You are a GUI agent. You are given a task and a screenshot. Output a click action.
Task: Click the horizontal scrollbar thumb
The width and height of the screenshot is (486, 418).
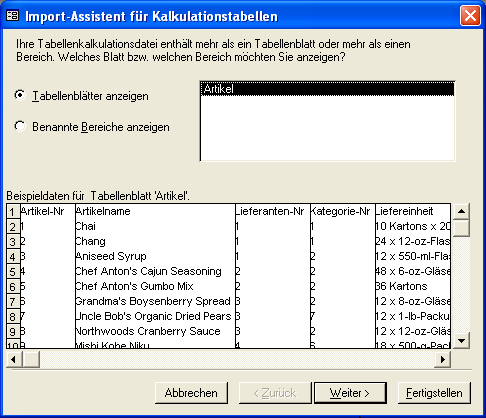[31, 359]
